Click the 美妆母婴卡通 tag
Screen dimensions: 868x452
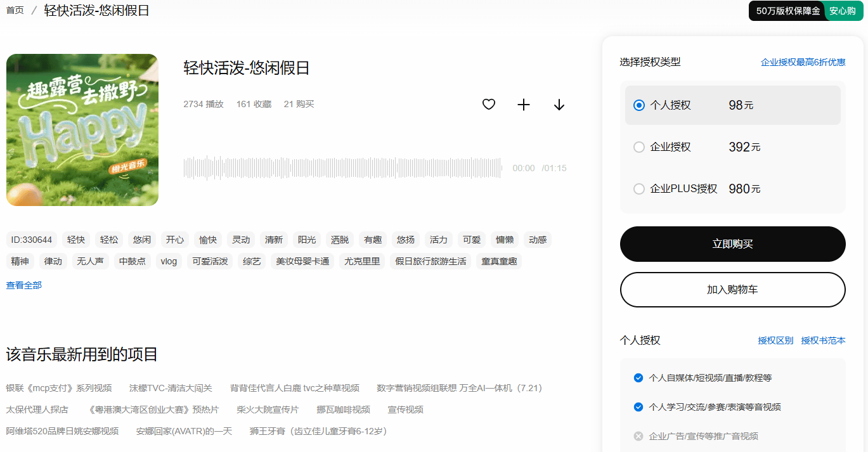[302, 261]
